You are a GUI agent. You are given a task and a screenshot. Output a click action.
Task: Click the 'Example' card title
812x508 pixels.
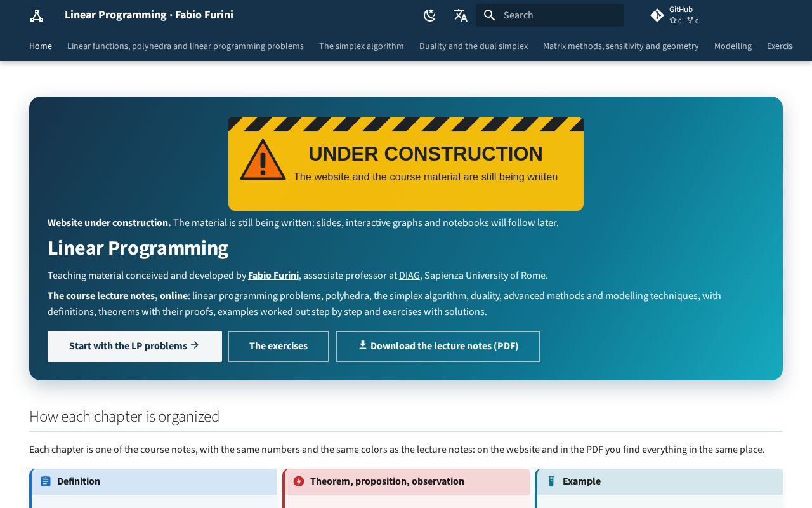(582, 481)
